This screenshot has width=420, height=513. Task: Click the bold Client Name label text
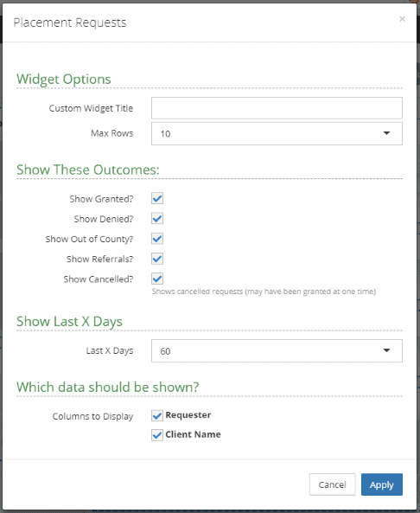(x=193, y=434)
